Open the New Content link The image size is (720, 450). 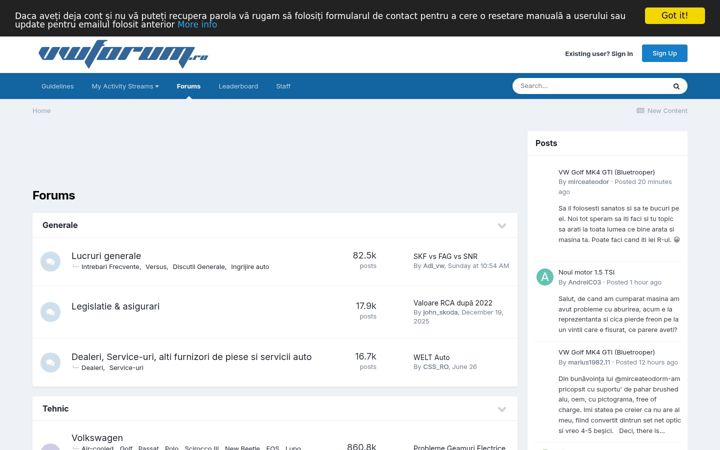click(x=667, y=111)
